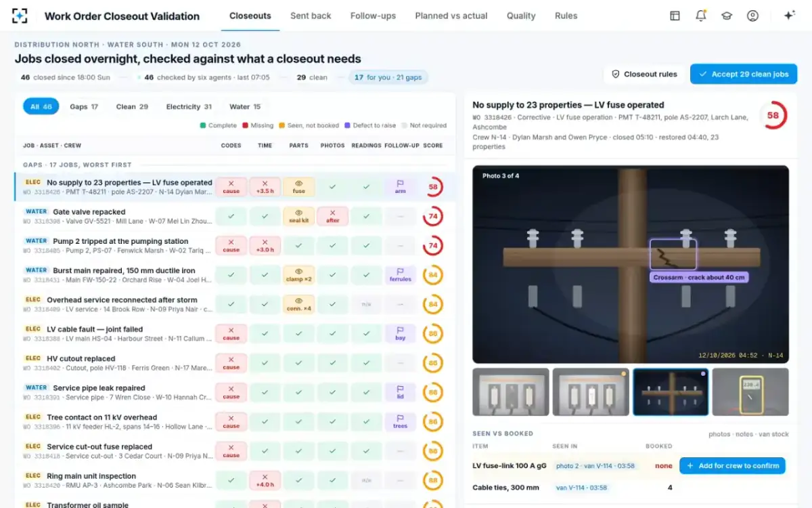Open the sparkle AI assistant icon
This screenshot has width=812, height=508.
point(789,16)
